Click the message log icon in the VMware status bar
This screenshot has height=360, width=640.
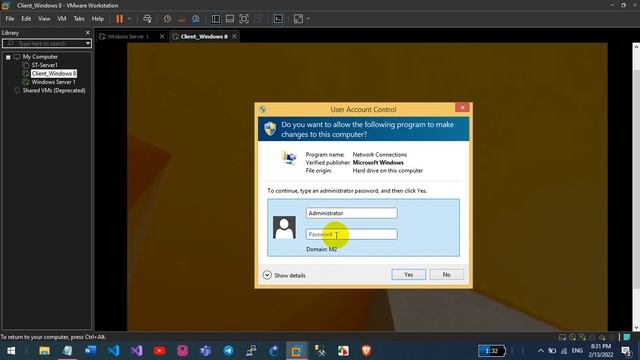click(627, 337)
